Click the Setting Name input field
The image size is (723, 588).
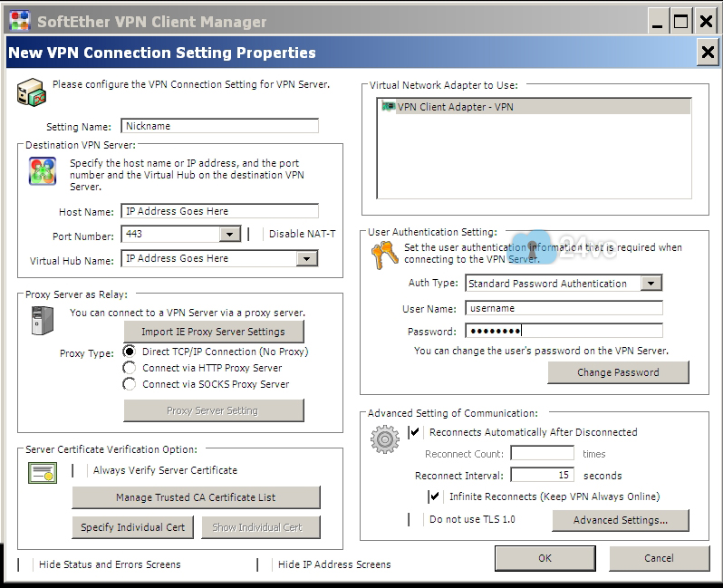coord(219,126)
